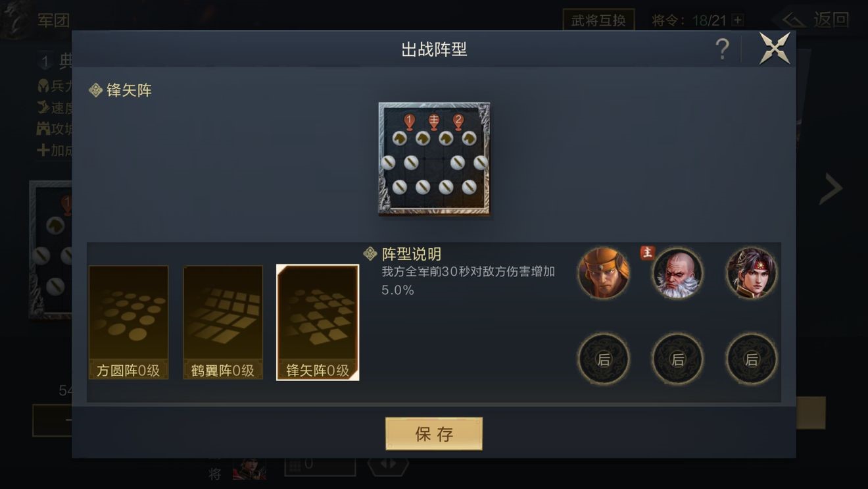
Task: Click marker 2 in the formation grid
Action: (458, 122)
